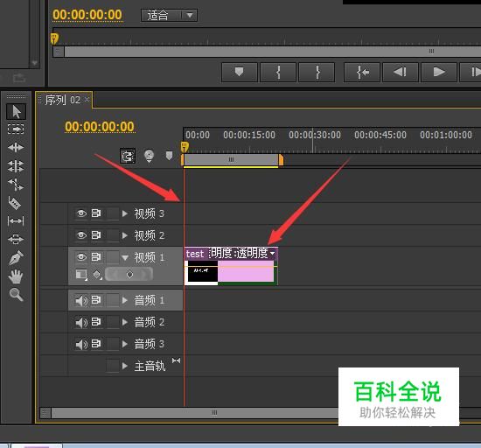
Task: Toggle sync lock on 视频 3
Action: (96, 213)
